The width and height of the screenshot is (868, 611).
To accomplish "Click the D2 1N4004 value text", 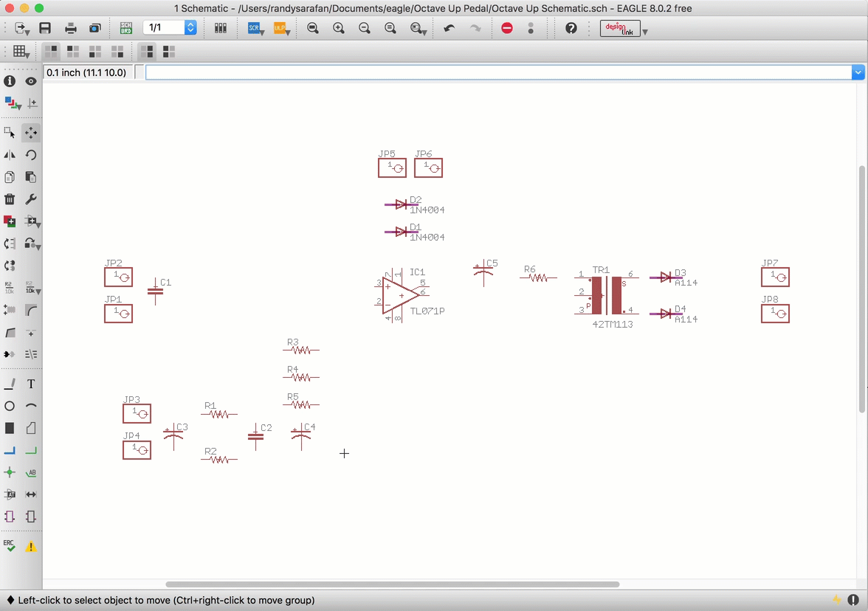I will tap(427, 210).
